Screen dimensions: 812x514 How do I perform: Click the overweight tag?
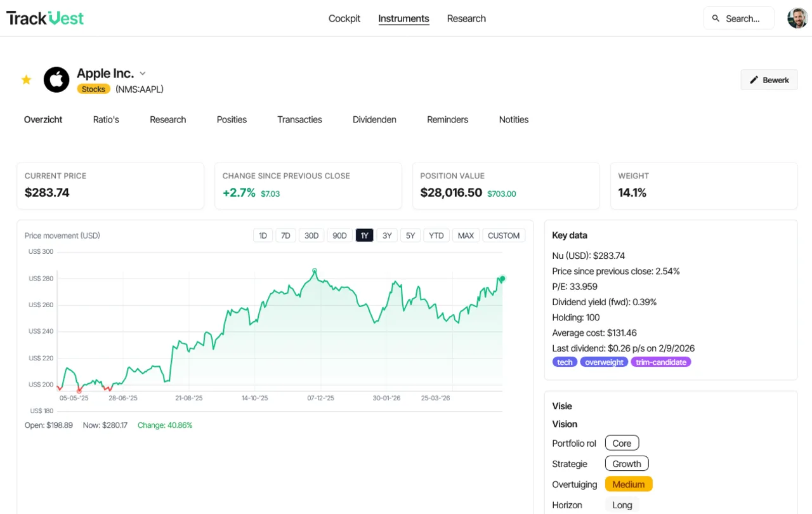[604, 362]
